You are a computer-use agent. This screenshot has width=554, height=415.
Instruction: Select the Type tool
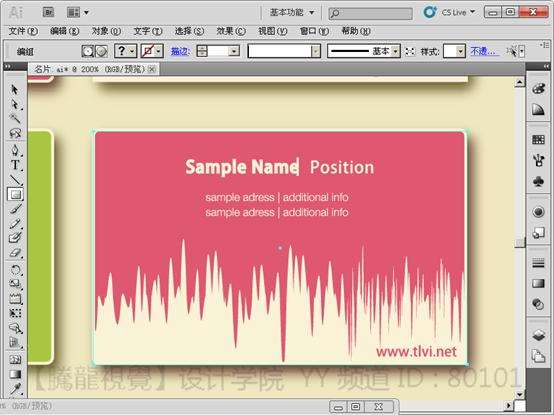coord(15,165)
